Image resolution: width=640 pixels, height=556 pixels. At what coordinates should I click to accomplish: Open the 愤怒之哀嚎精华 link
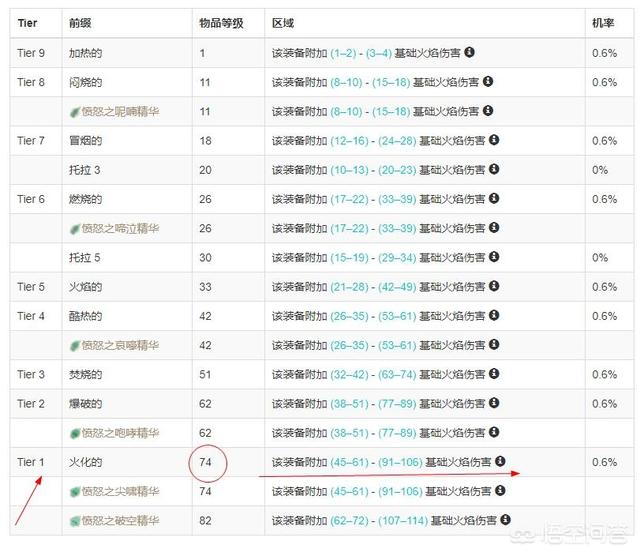point(120,345)
